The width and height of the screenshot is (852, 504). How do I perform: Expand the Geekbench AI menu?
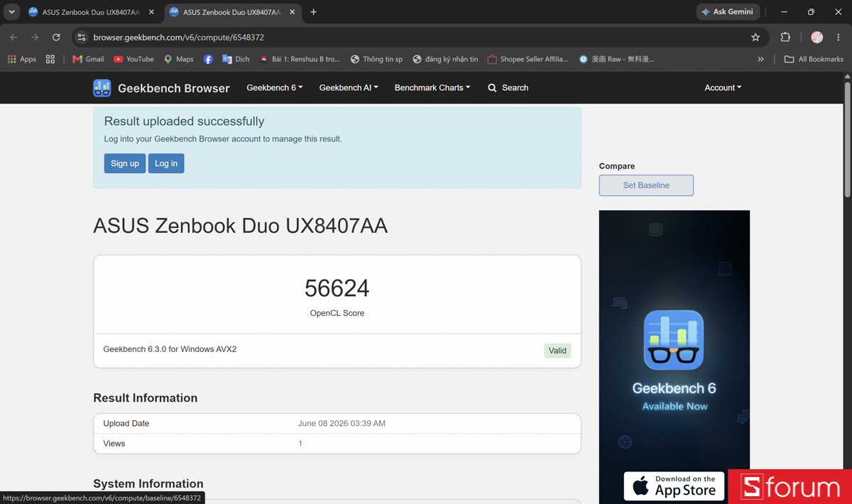click(x=349, y=87)
